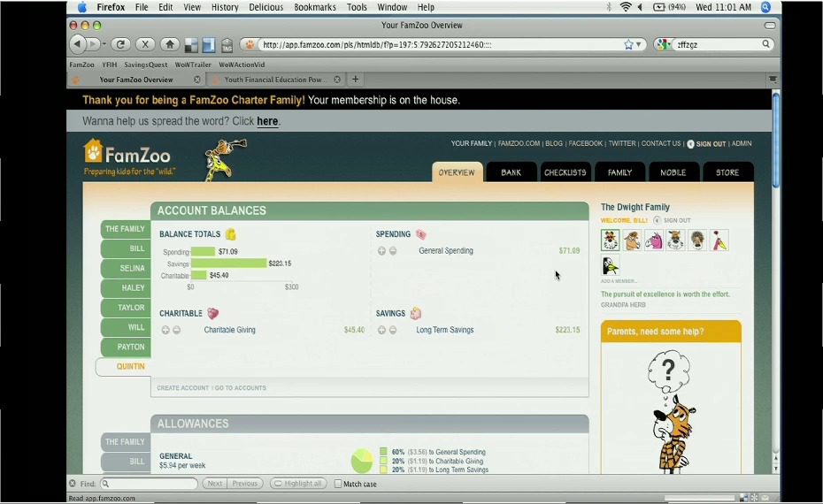The image size is (823, 504).
Task: Switch to the Bank tab
Action: click(511, 172)
